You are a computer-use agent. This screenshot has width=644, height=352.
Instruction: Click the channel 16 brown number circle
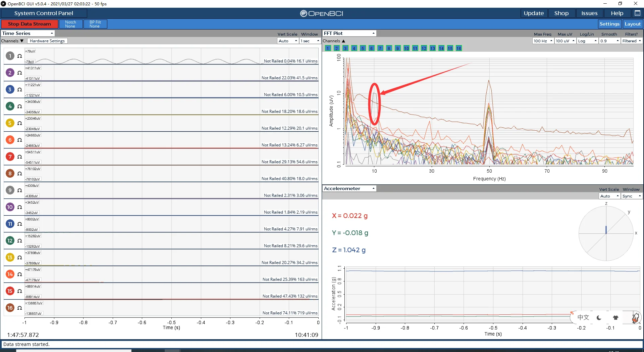tap(10, 308)
